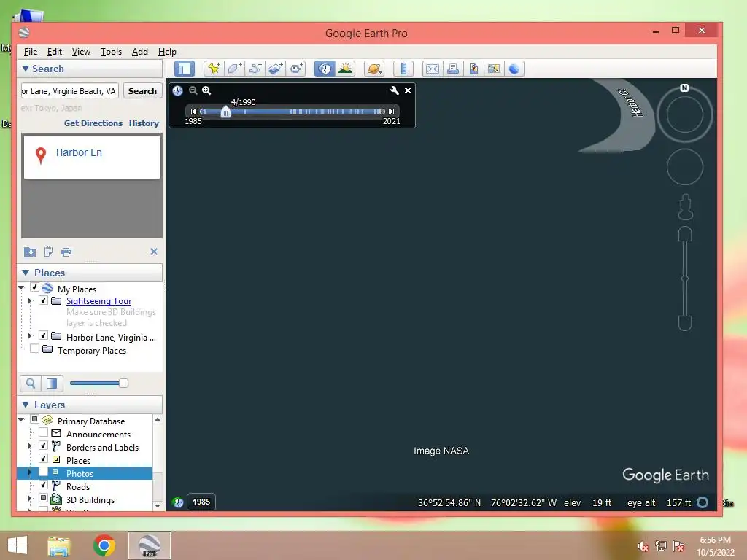Image resolution: width=747 pixels, height=560 pixels.
Task: Collapse the Layers panel
Action: click(26, 405)
